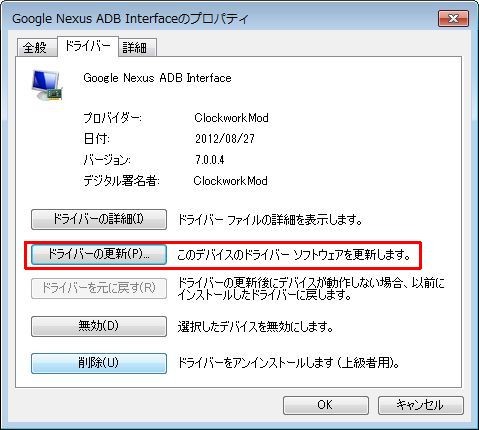Click the network adapter device icon
Viewport: 479px width, 430px height.
[47, 85]
